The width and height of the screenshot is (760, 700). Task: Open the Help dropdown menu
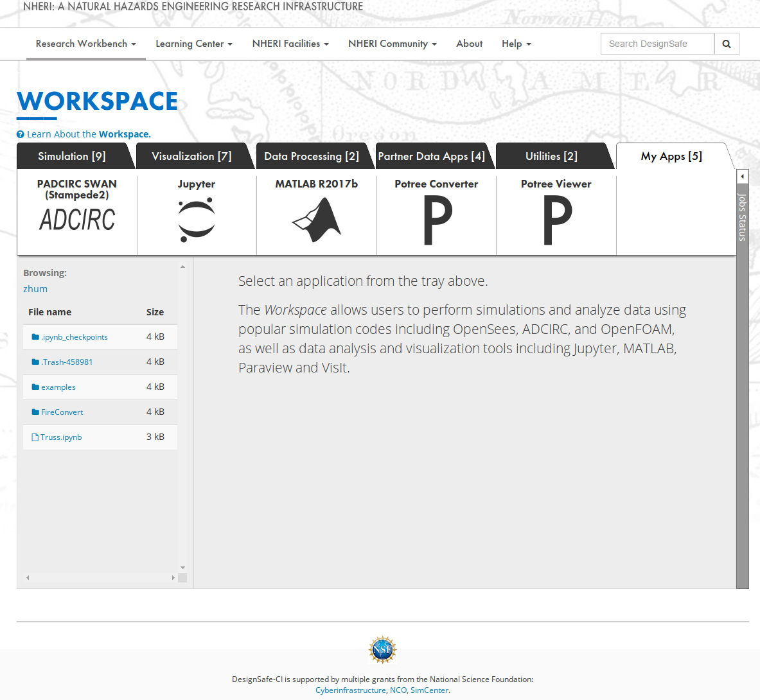tap(517, 44)
